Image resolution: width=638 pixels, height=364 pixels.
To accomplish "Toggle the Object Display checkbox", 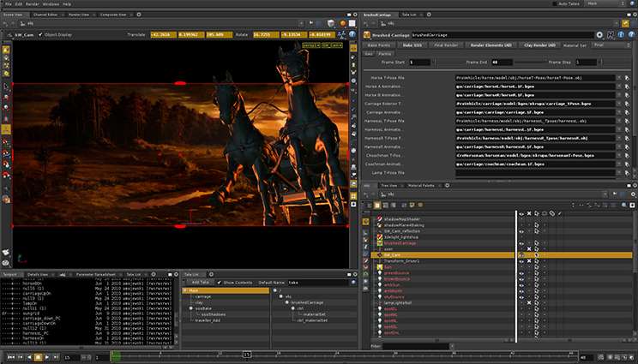I will (40, 35).
